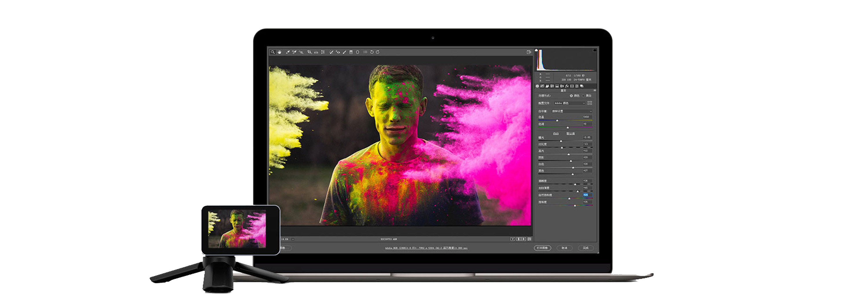Open the Detail panel tab

click(x=547, y=86)
